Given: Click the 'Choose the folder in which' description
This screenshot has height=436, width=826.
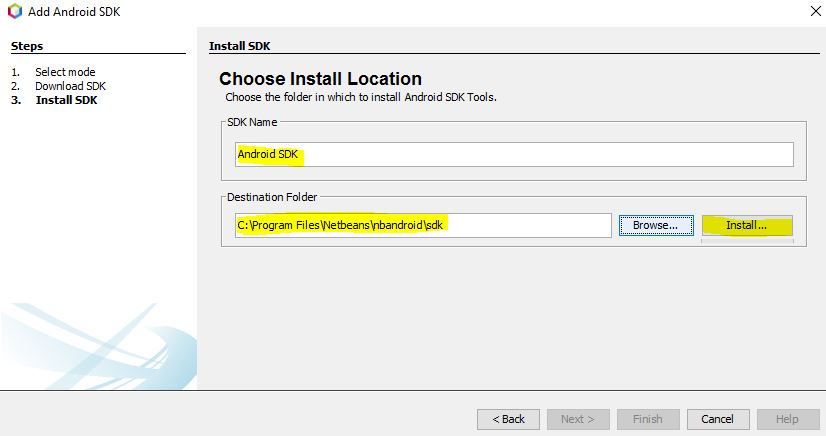Looking at the screenshot, I should pos(361,97).
